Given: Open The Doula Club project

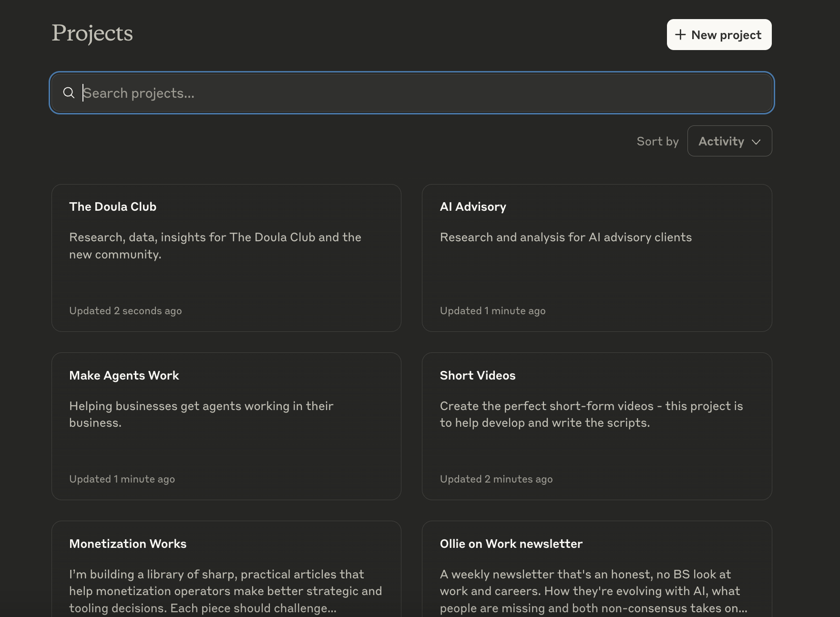Looking at the screenshot, I should click(x=226, y=258).
